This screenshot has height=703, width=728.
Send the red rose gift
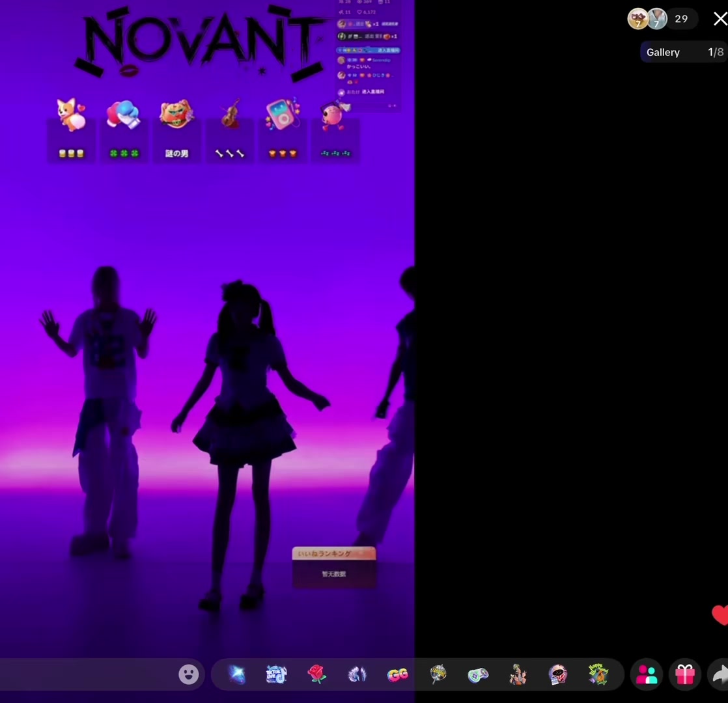(316, 674)
